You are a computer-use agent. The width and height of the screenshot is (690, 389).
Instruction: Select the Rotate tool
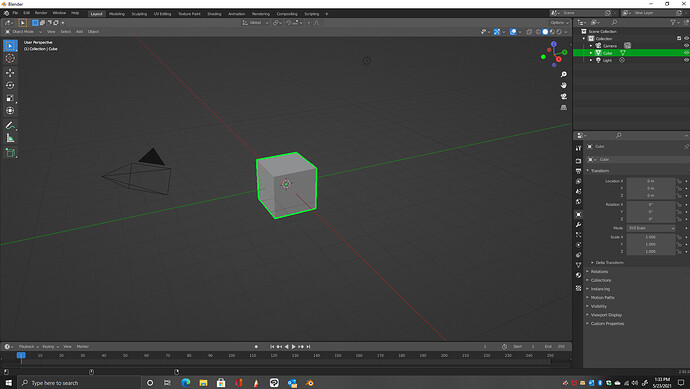10,85
